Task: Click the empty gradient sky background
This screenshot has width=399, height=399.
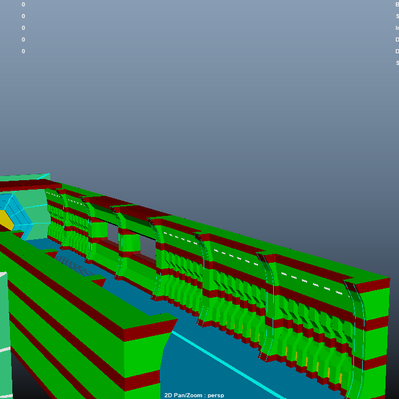Action: (x=200, y=100)
